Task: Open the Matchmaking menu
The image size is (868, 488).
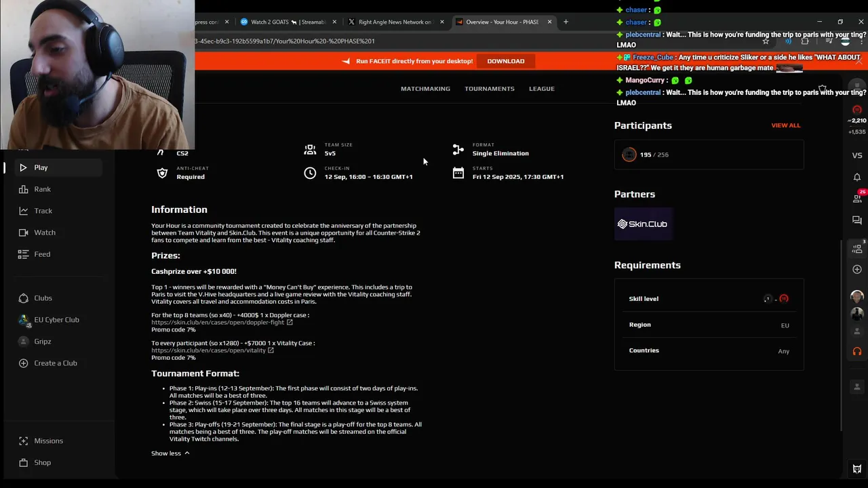Action: point(425,89)
